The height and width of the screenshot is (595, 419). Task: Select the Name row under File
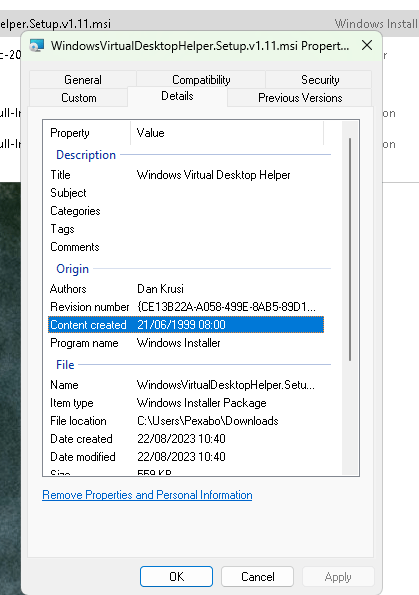click(186, 385)
